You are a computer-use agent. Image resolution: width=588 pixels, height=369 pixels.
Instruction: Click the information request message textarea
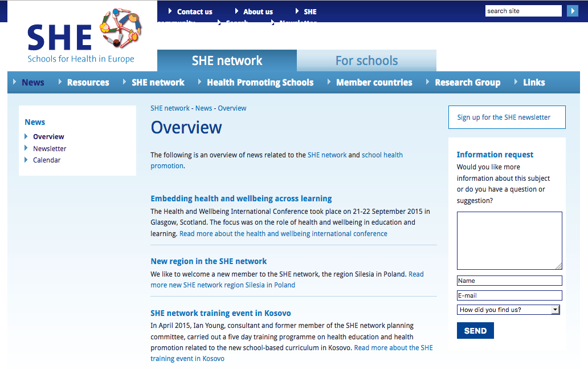pos(509,241)
